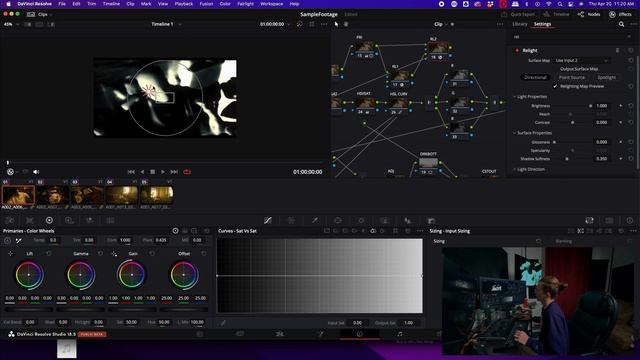The width and height of the screenshot is (640, 360).
Task: Open the viewer zoom 45% dropdown
Action: tap(11, 24)
